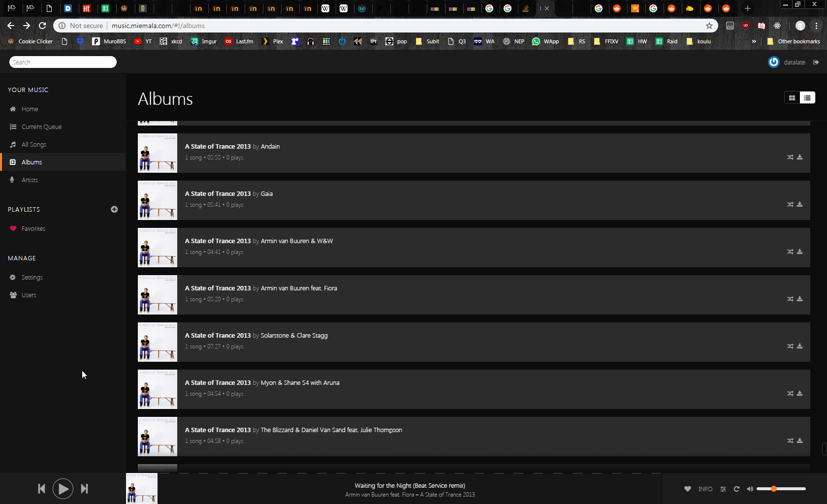The image size is (827, 504).
Task: Toggle the INFO panel
Action: 705,489
